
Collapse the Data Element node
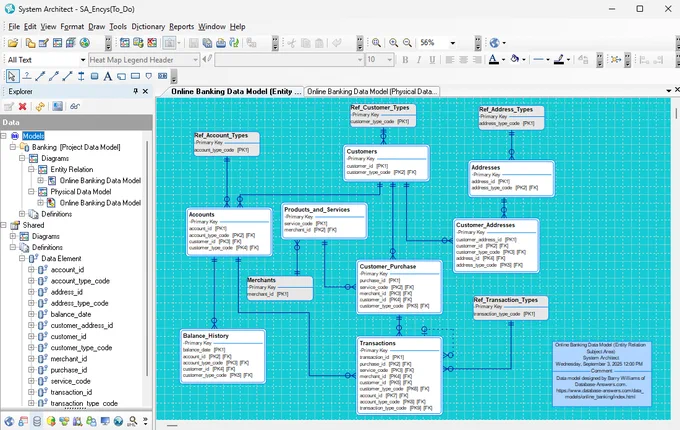click(22, 258)
